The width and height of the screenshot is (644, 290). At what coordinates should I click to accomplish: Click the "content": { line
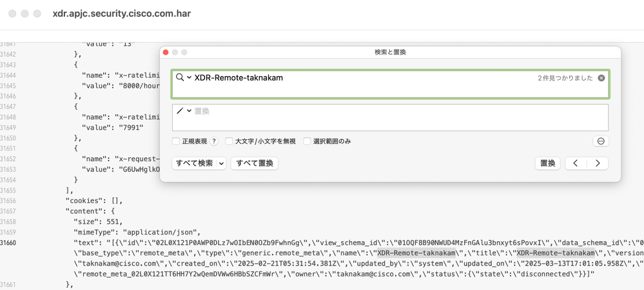pos(90,211)
